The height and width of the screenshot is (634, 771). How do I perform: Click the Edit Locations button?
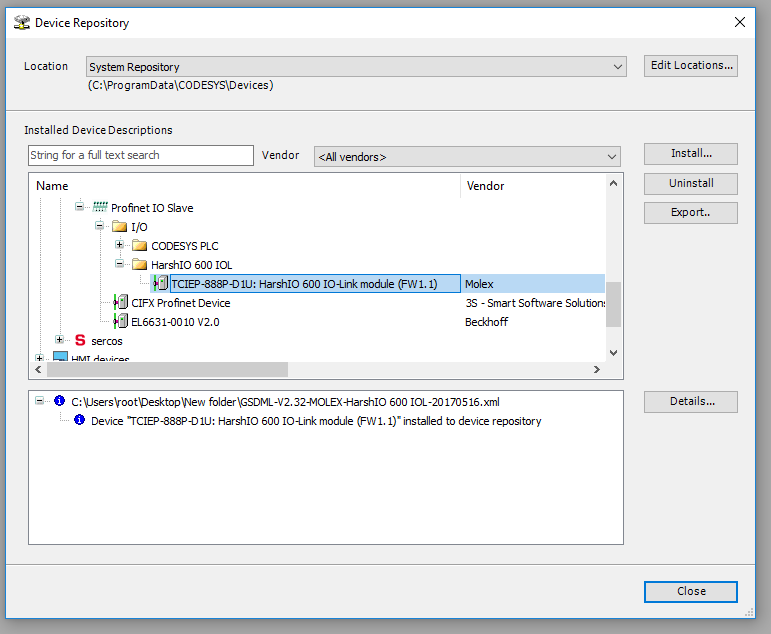coord(691,65)
